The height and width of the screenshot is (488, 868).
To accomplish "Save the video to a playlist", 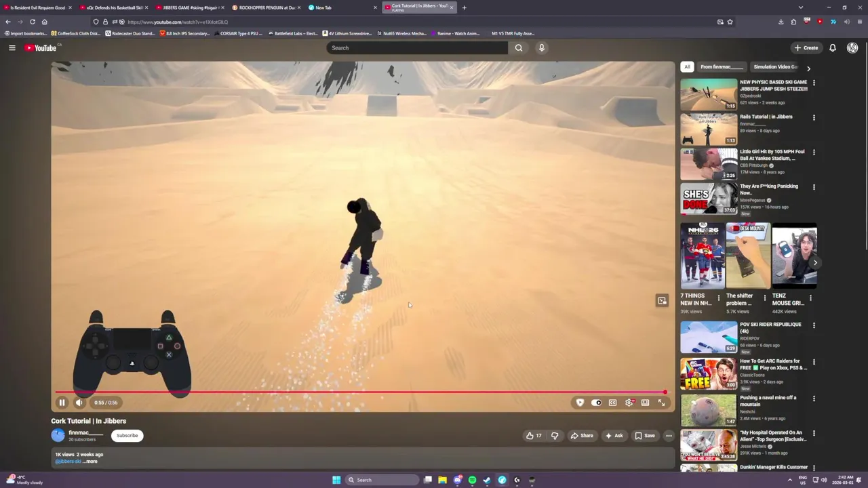I will click(645, 436).
